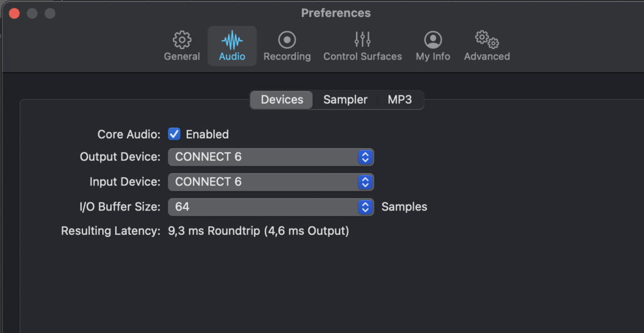Click the Preferences window title
This screenshot has width=644, height=333.
(x=336, y=13)
